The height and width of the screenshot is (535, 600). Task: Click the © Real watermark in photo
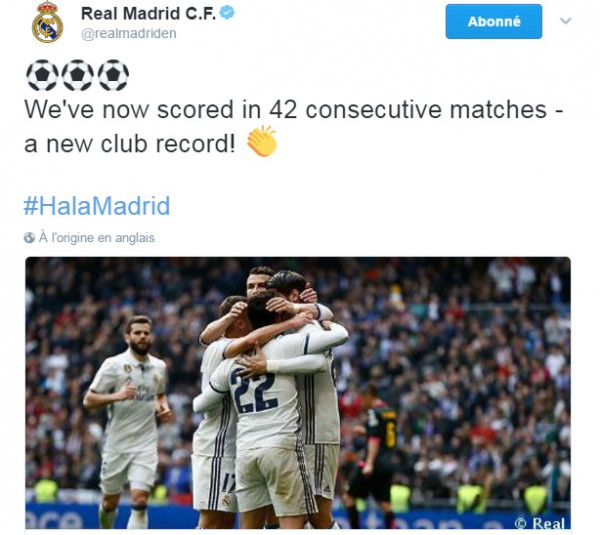(x=540, y=522)
